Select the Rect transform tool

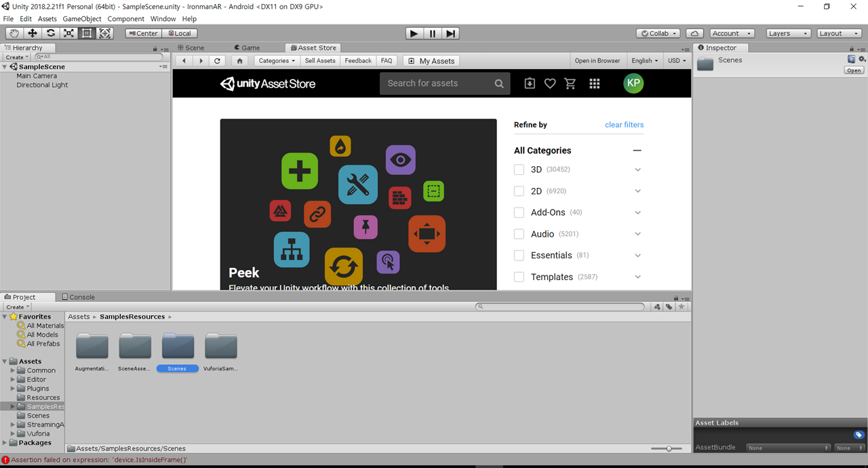point(87,33)
